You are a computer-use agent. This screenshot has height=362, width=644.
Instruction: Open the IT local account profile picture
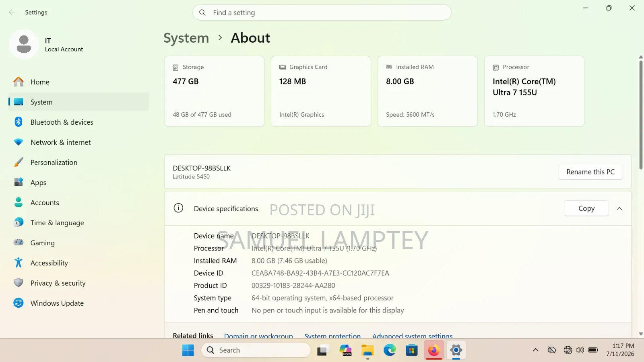click(x=24, y=44)
